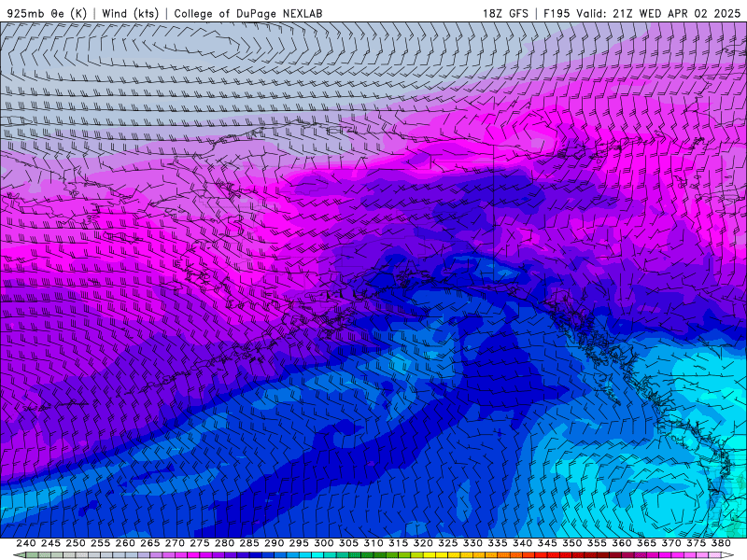Click the "College of DuPage NEXLAB" text

pos(248,13)
